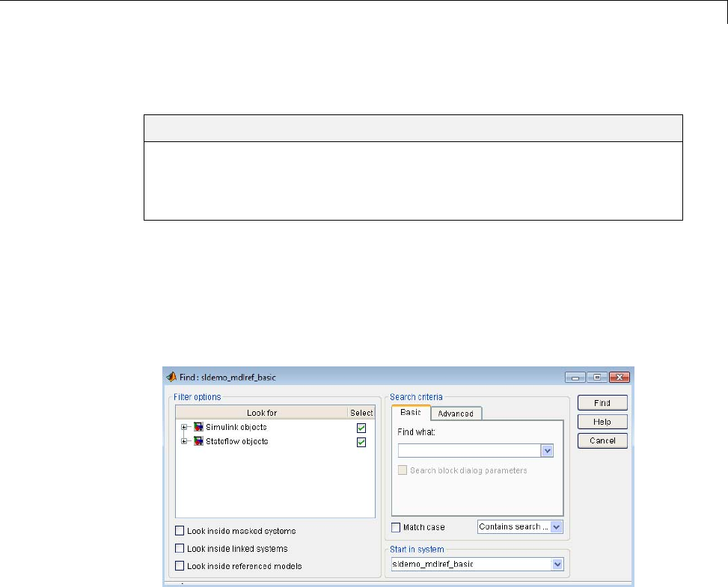Click the sldemo_mdlref_basic system field text
Viewport: 728px width, 587px height.
[x=432, y=565]
